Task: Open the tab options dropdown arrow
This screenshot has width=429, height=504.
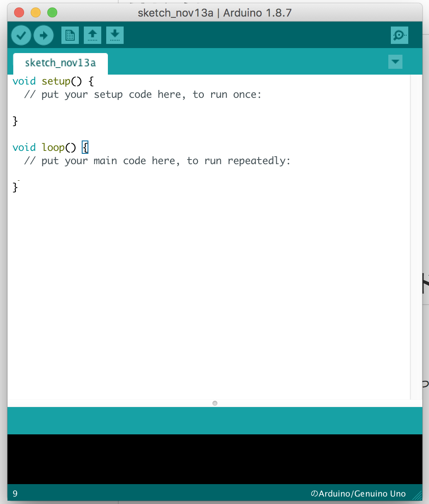Action: pos(395,61)
